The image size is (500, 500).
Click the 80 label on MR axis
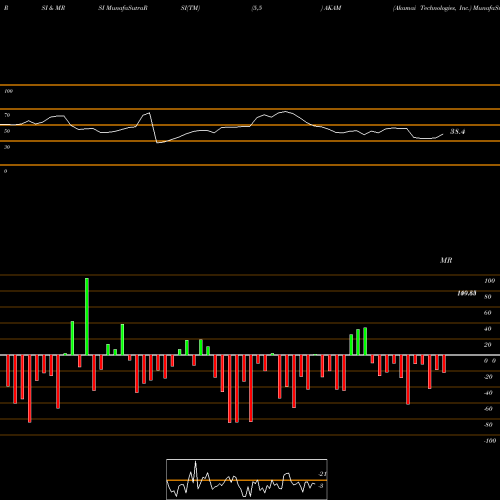[488, 297]
